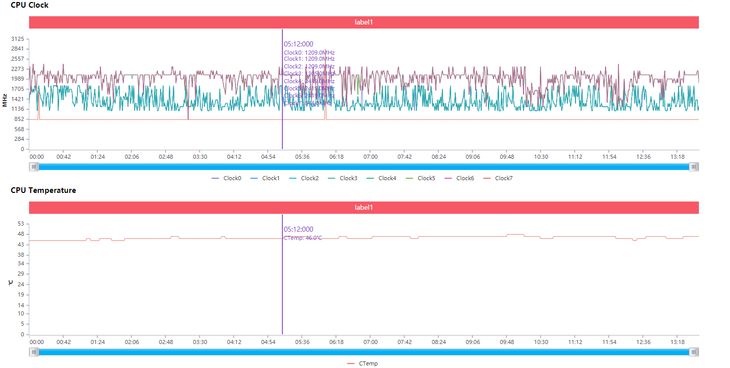Toggle CTemp series in temperature legend
730x368 pixels.
pos(363,363)
